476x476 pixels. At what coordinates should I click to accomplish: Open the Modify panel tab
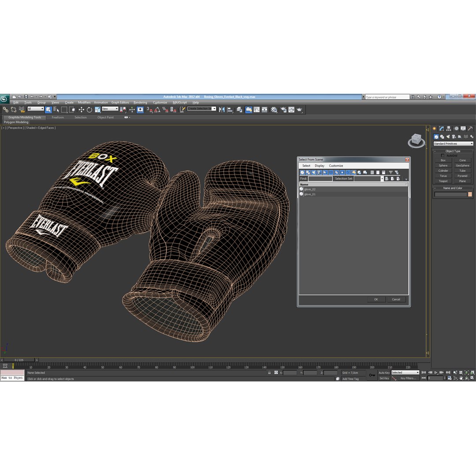pos(441,129)
